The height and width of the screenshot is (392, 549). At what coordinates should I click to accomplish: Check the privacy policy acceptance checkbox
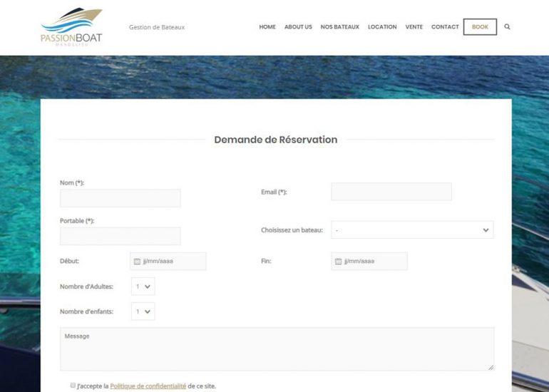(x=73, y=385)
